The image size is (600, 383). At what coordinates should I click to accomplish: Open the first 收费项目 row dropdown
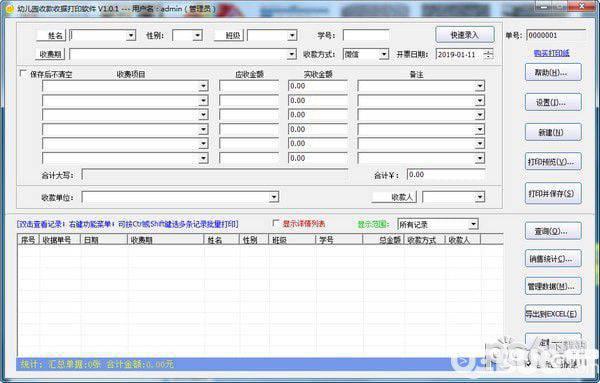(204, 86)
